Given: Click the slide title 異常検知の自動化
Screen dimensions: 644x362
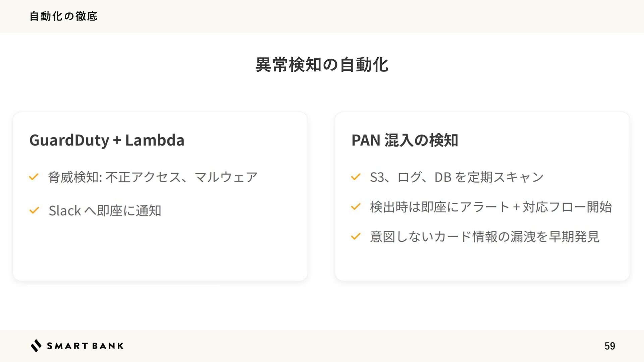Looking at the screenshot, I should click(x=322, y=65).
